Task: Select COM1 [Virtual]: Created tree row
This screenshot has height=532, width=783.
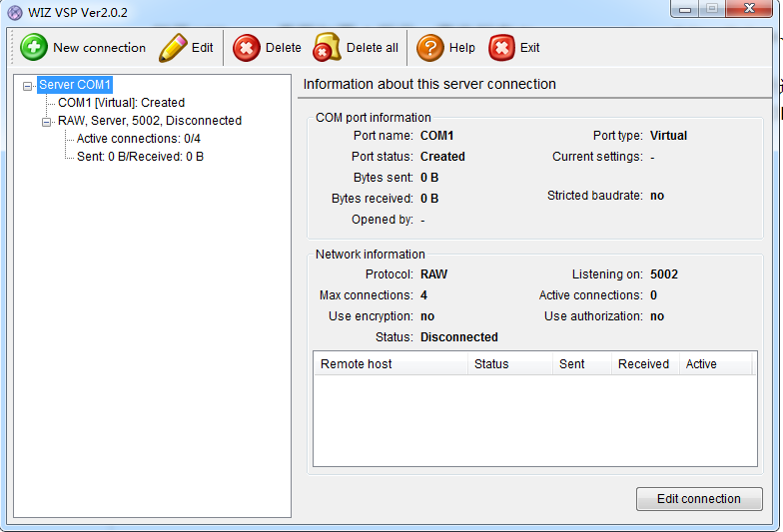Action: click(122, 103)
